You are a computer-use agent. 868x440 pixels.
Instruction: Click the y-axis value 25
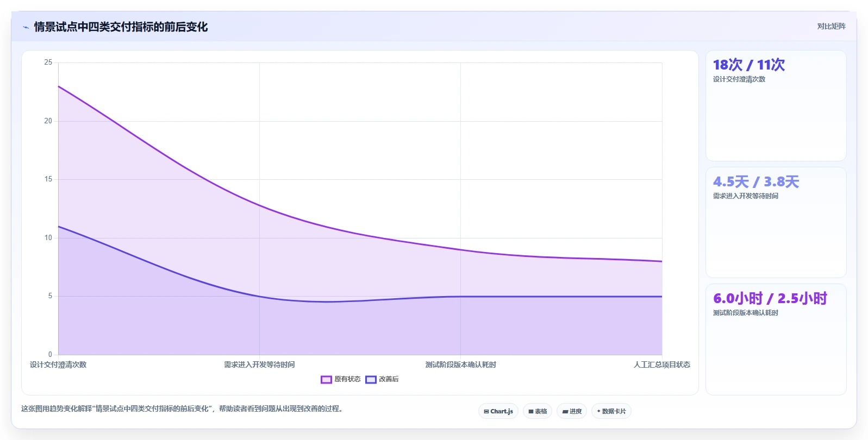click(x=48, y=62)
